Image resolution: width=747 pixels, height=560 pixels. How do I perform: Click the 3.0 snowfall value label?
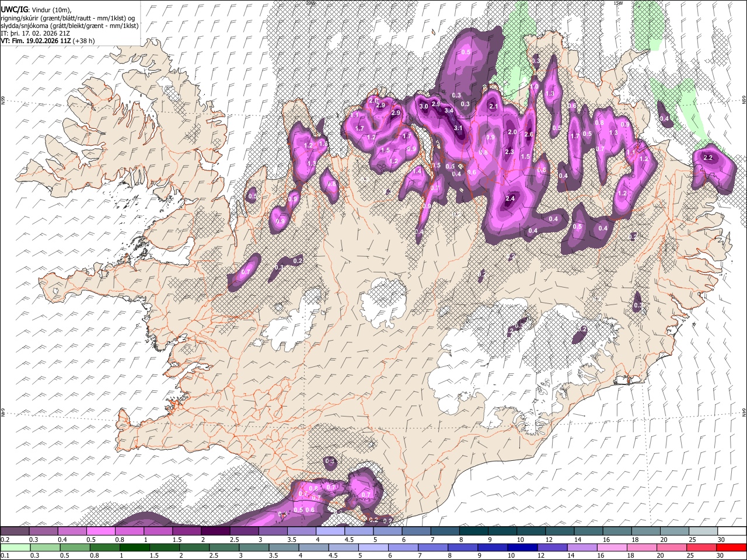click(x=424, y=106)
